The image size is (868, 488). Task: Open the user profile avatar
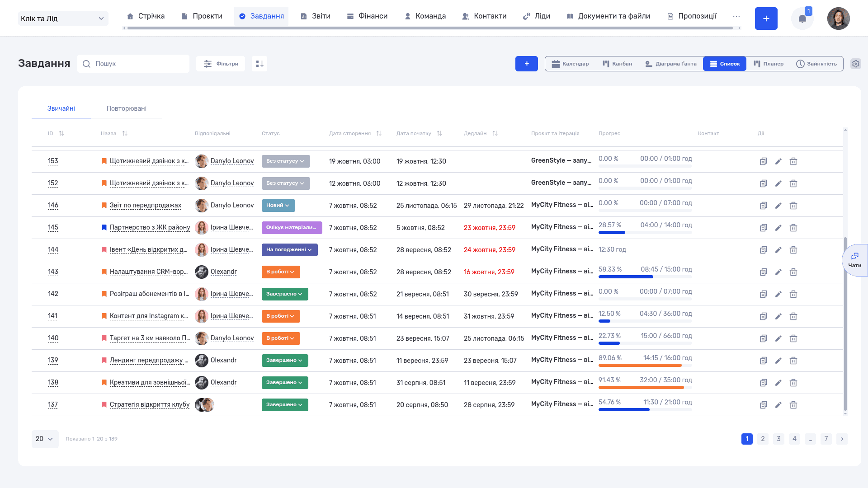click(838, 19)
